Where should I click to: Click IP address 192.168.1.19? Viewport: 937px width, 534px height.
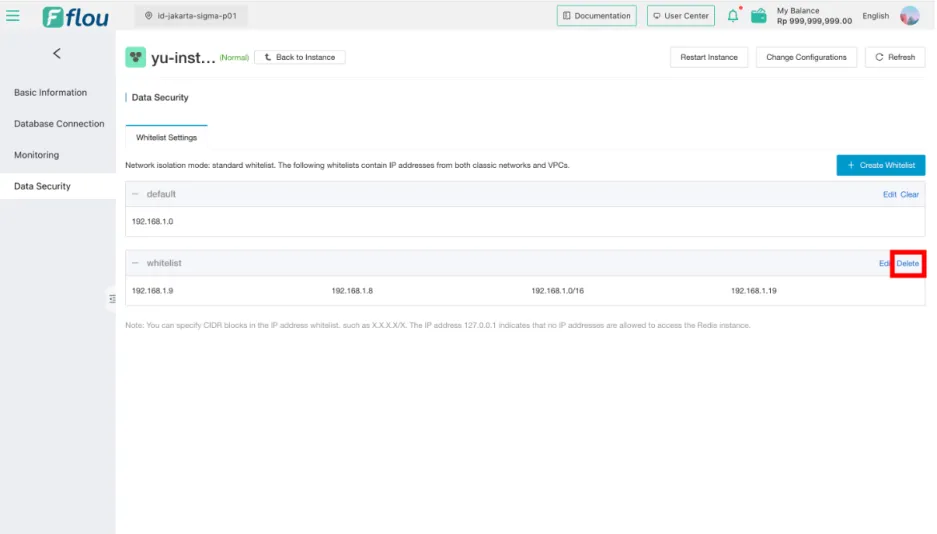[754, 291]
